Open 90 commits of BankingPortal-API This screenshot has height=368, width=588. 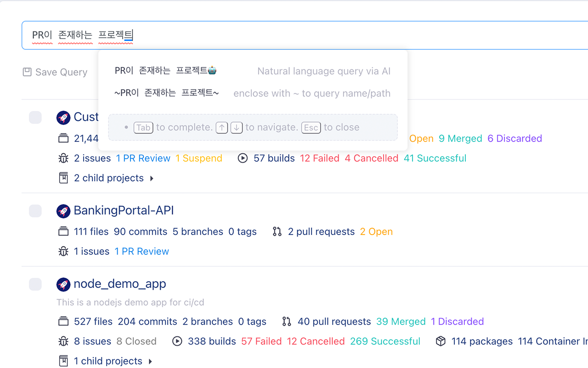(x=141, y=231)
